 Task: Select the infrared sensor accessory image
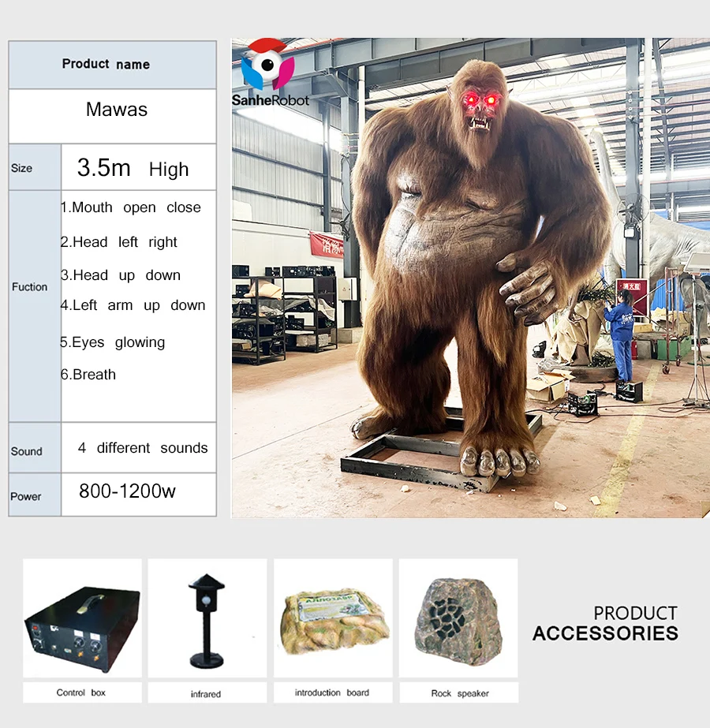207,619
